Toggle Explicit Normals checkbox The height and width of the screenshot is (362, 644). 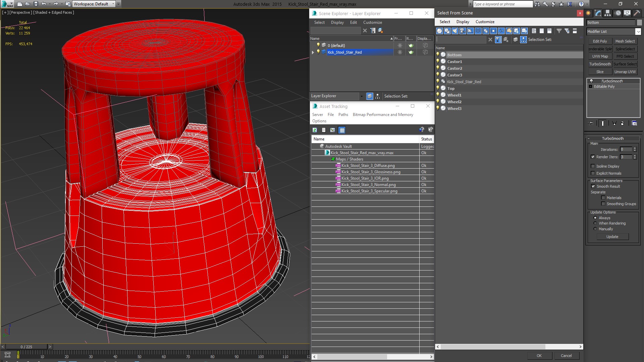coord(593,173)
